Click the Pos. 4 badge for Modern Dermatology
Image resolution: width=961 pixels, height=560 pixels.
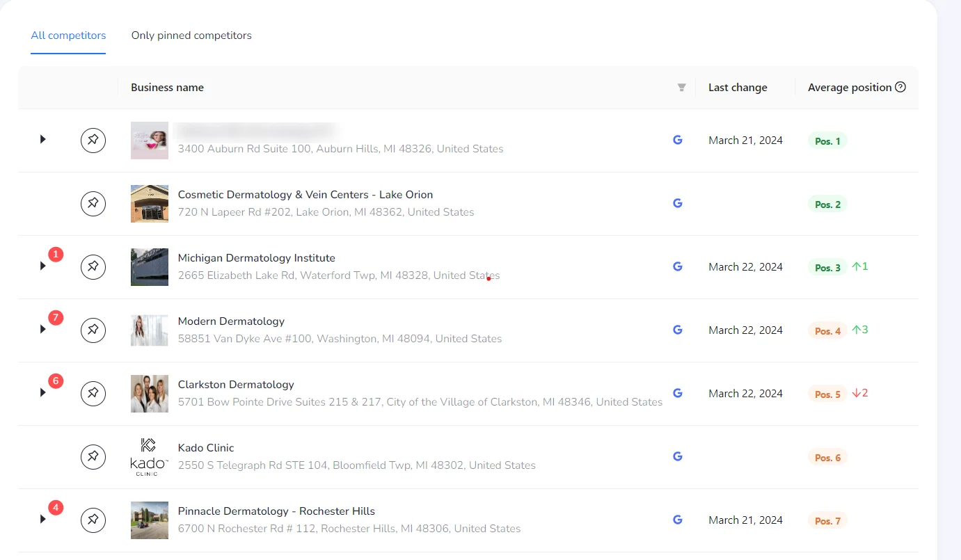pyautogui.click(x=827, y=330)
